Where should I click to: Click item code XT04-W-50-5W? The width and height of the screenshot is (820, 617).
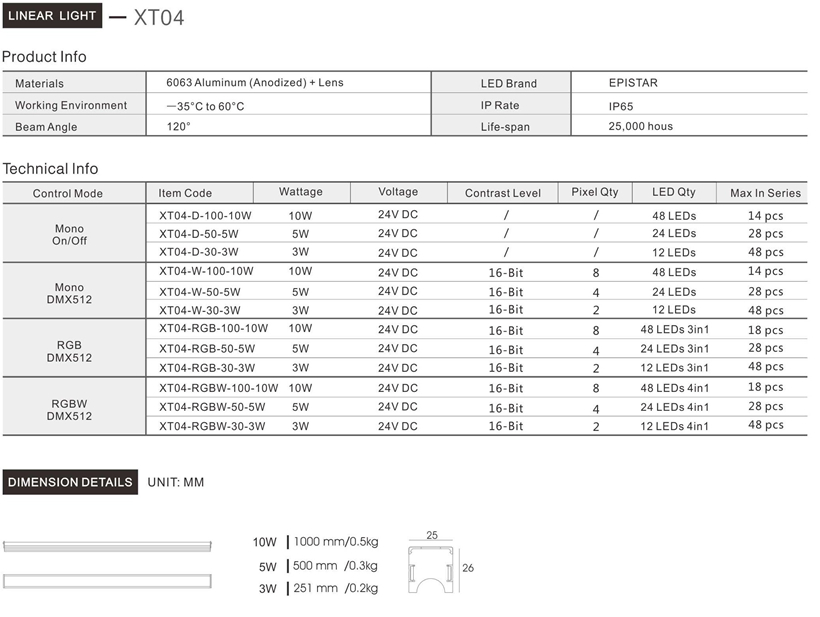(x=199, y=292)
